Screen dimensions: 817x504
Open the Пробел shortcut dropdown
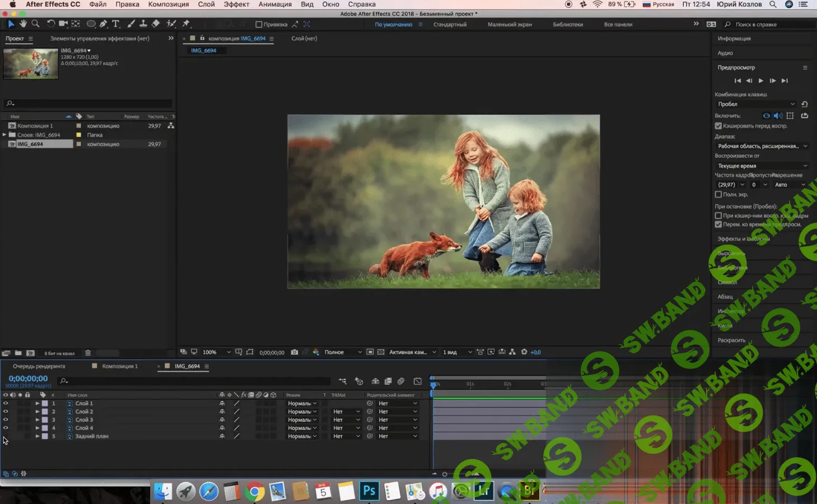755,104
